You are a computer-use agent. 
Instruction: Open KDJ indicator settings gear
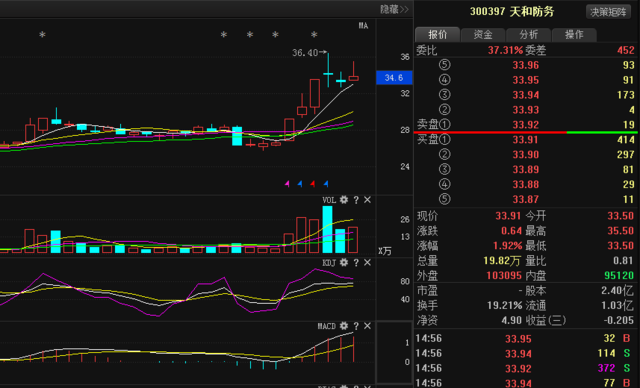pos(344,262)
